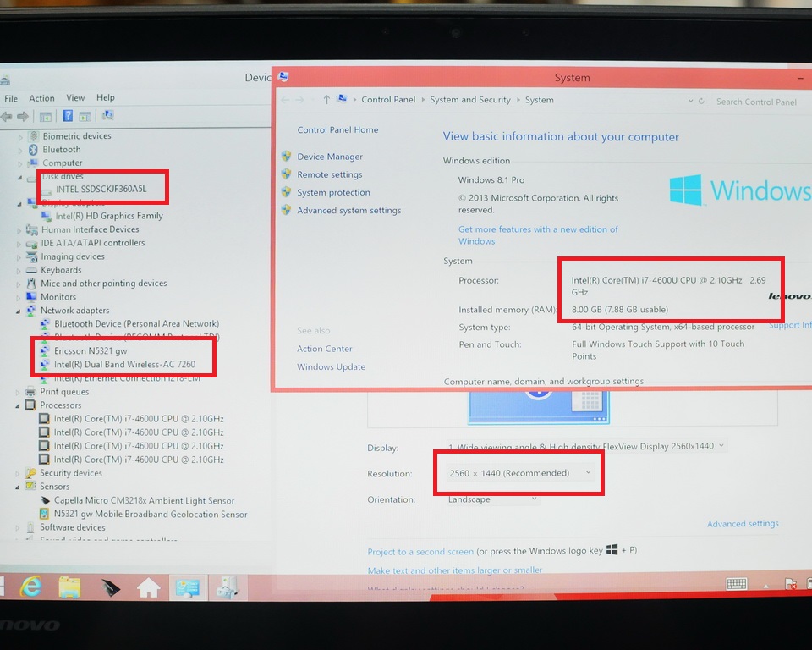Open Remote settings link
The height and width of the screenshot is (650, 812).
click(x=330, y=174)
